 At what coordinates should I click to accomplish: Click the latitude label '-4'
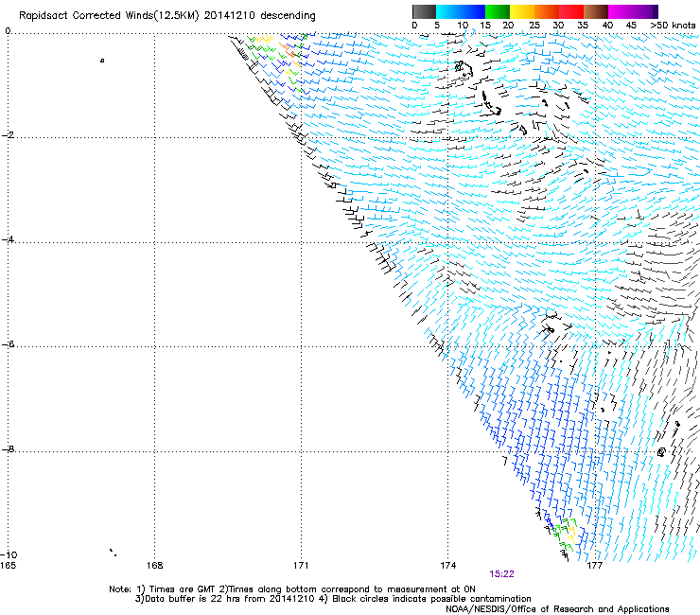coord(8,239)
